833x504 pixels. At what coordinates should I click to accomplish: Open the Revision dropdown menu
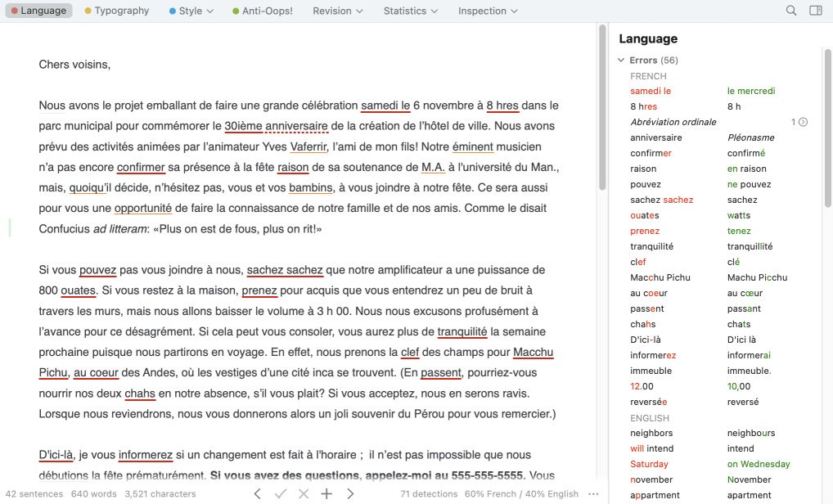click(x=338, y=11)
